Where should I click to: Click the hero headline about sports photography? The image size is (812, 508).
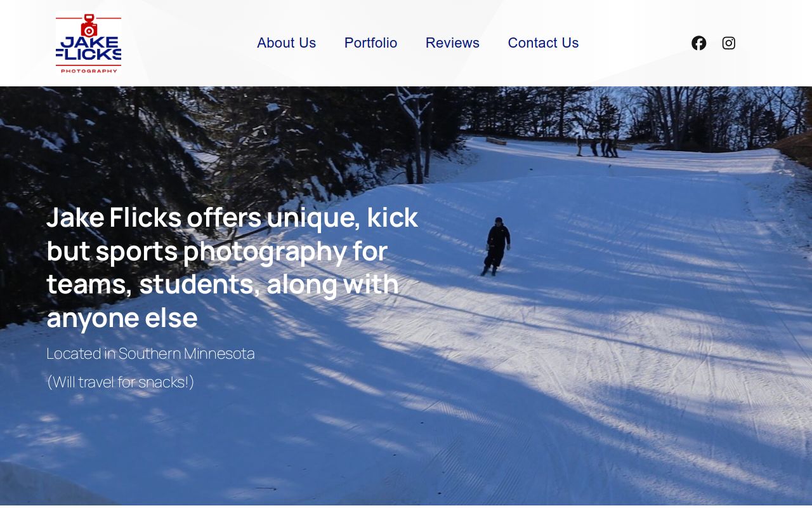pos(232,267)
